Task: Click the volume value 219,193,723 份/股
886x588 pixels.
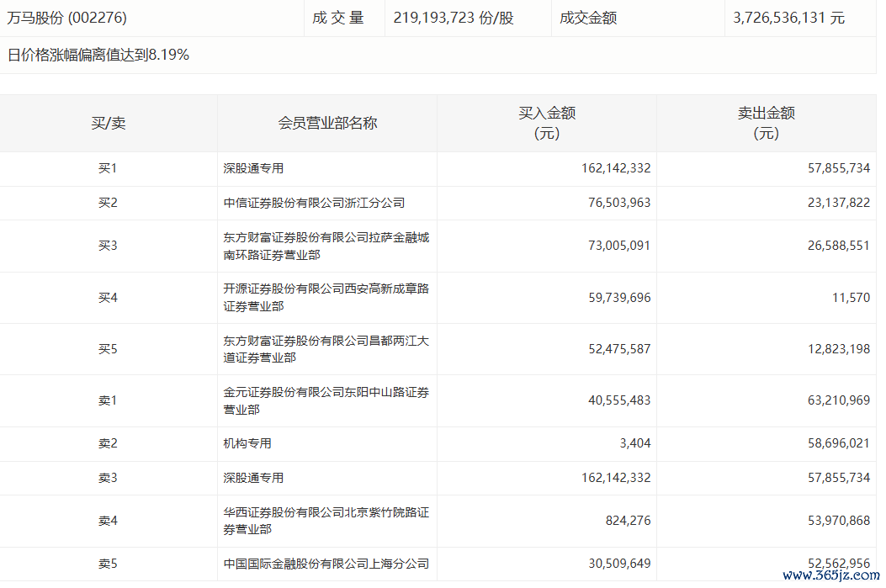Action: 454,18
